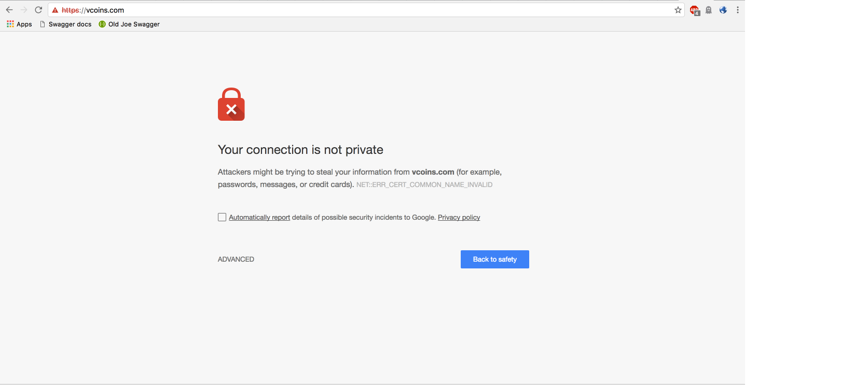Go back using the browser back arrow
The height and width of the screenshot is (385, 868).
(9, 10)
